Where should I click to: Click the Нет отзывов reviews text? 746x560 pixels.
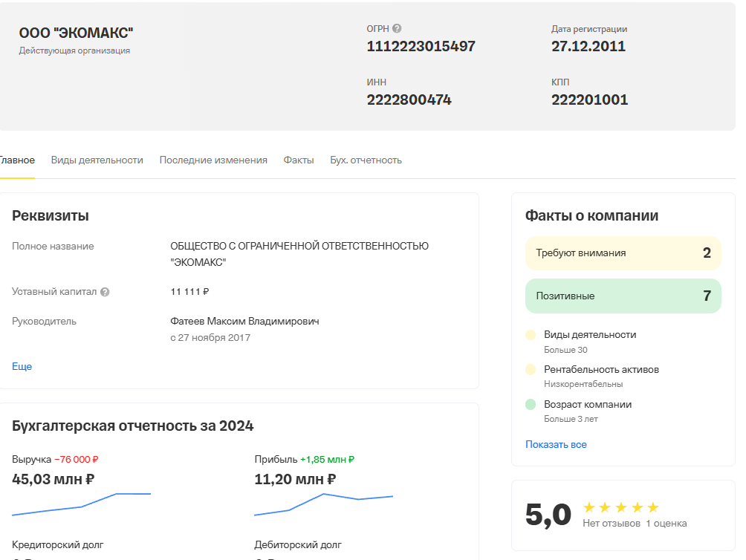(611, 524)
